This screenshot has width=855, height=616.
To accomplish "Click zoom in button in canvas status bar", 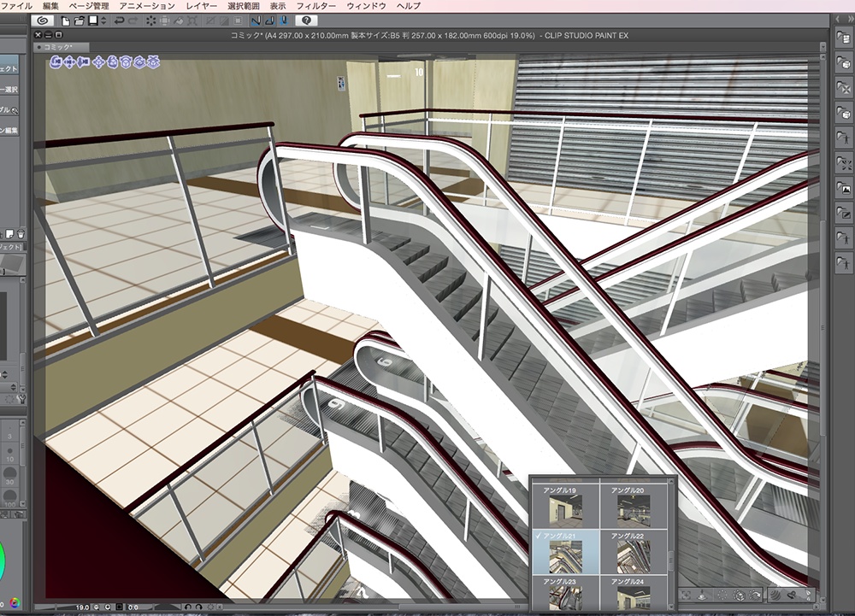I will 108,607.
